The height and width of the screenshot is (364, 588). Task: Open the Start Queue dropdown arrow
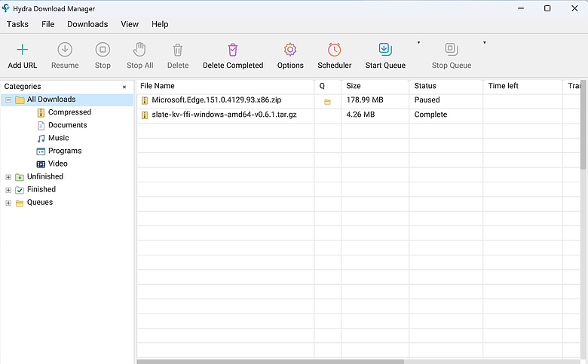click(x=418, y=43)
